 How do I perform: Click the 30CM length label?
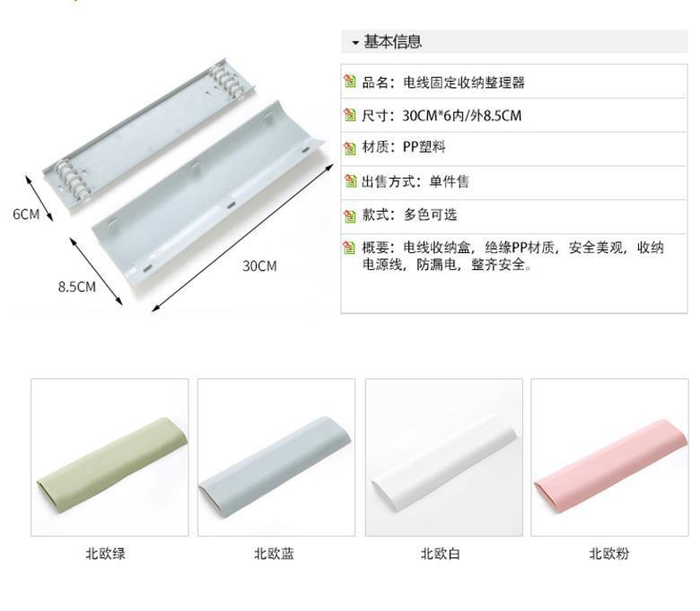click(259, 266)
